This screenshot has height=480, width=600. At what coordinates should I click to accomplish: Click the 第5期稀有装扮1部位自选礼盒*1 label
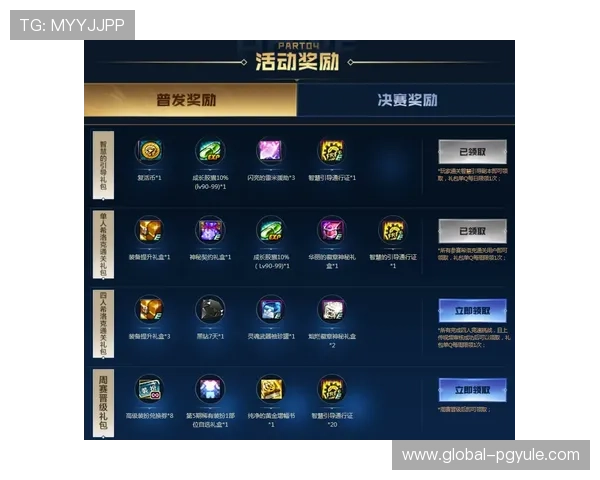coord(210,420)
